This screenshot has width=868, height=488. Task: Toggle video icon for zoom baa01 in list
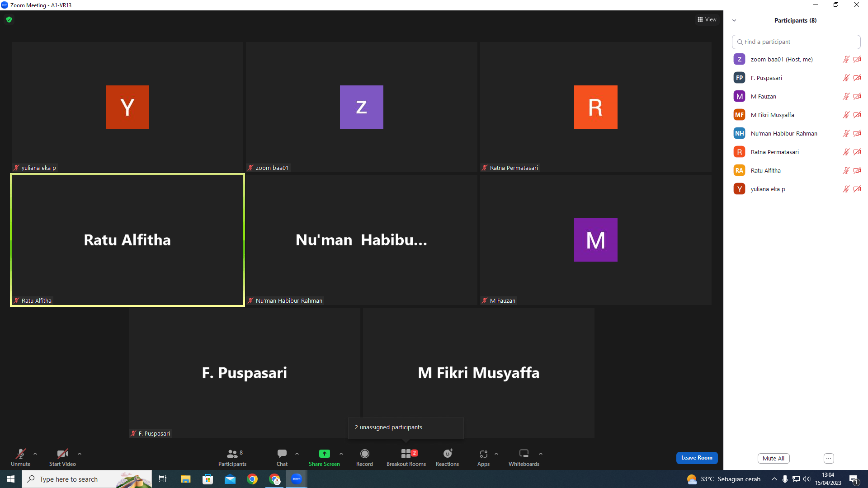coord(857,59)
